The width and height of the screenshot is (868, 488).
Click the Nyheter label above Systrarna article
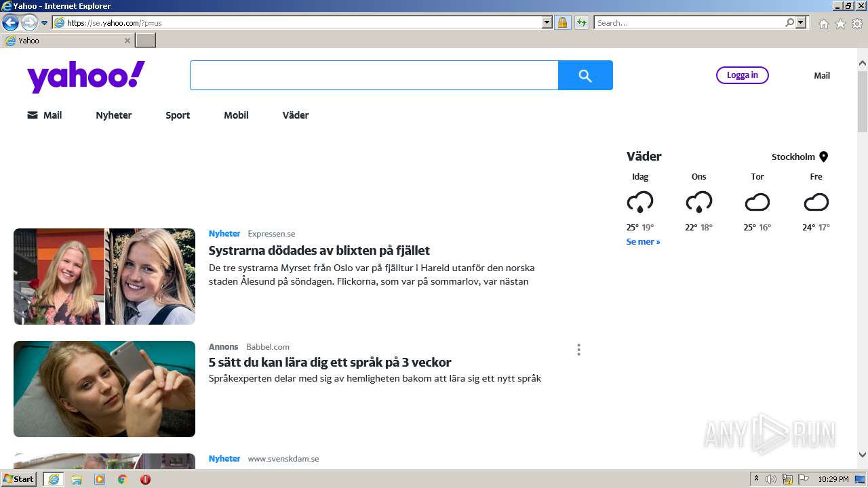[224, 234]
